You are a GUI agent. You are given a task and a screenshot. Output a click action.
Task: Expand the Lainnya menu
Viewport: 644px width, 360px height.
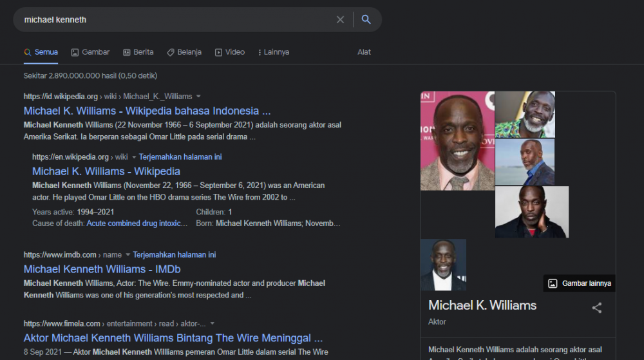pyautogui.click(x=274, y=52)
